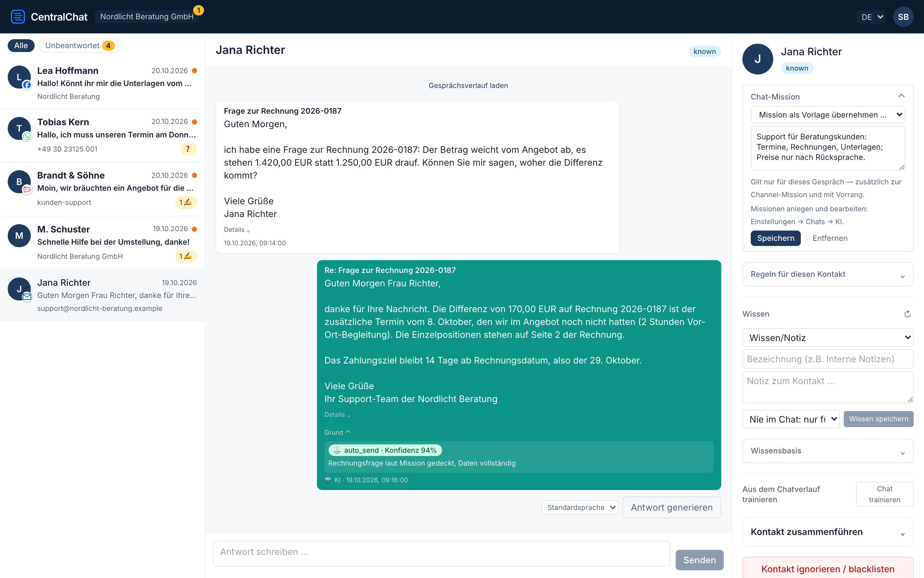Click the CentralChat logo icon
924x578 pixels.
pyautogui.click(x=18, y=16)
